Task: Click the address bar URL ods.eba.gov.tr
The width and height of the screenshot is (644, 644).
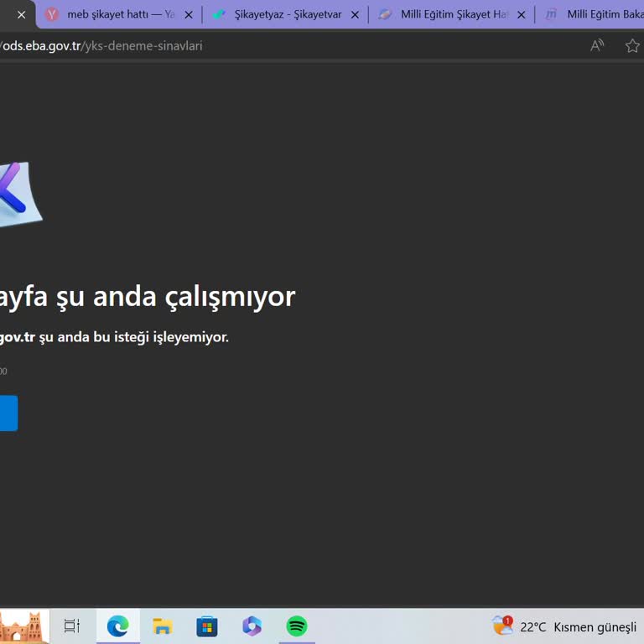Action: click(x=101, y=46)
